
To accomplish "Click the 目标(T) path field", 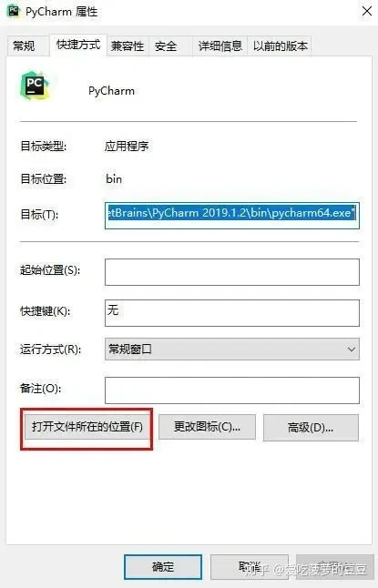I will (232, 215).
